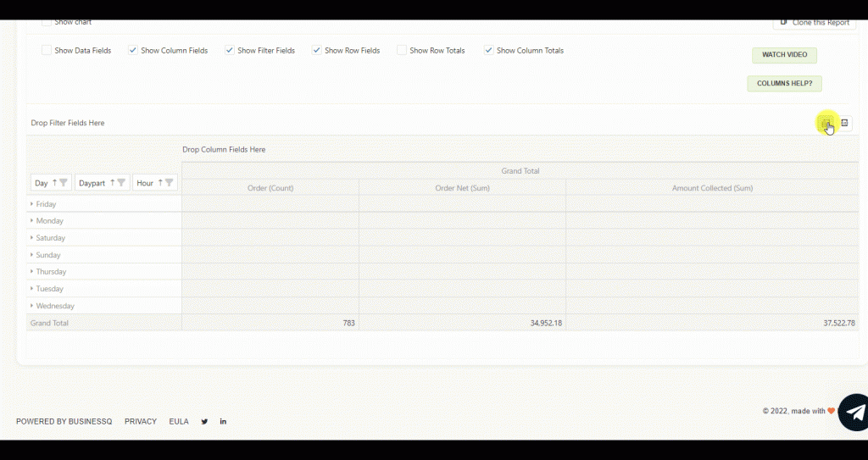Uncheck Show Row Fields
This screenshot has width=868, height=460.
click(x=317, y=50)
